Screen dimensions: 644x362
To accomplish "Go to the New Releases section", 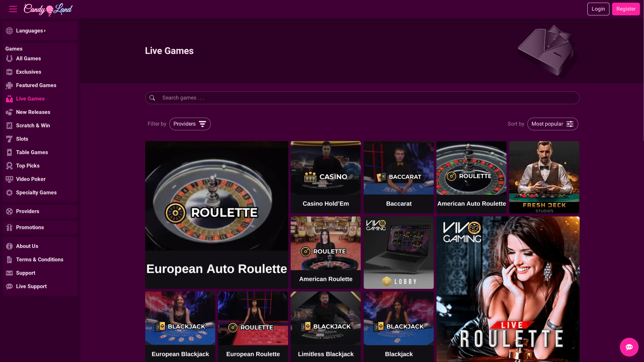I will 33,112.
